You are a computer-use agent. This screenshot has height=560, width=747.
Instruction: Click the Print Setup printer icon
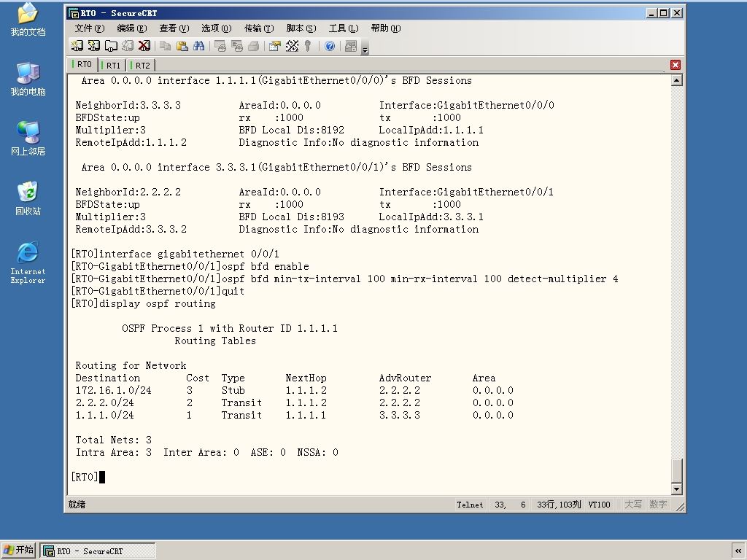pyautogui.click(x=253, y=46)
